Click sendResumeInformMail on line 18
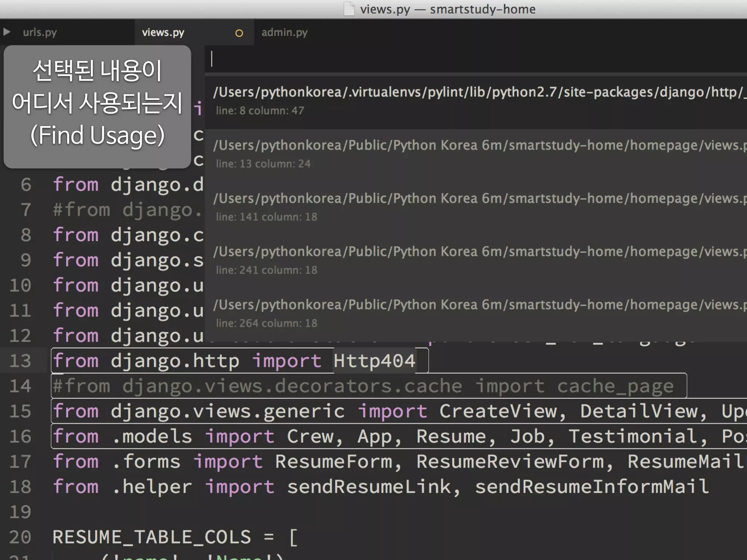Image resolution: width=747 pixels, height=560 pixels. click(592, 487)
